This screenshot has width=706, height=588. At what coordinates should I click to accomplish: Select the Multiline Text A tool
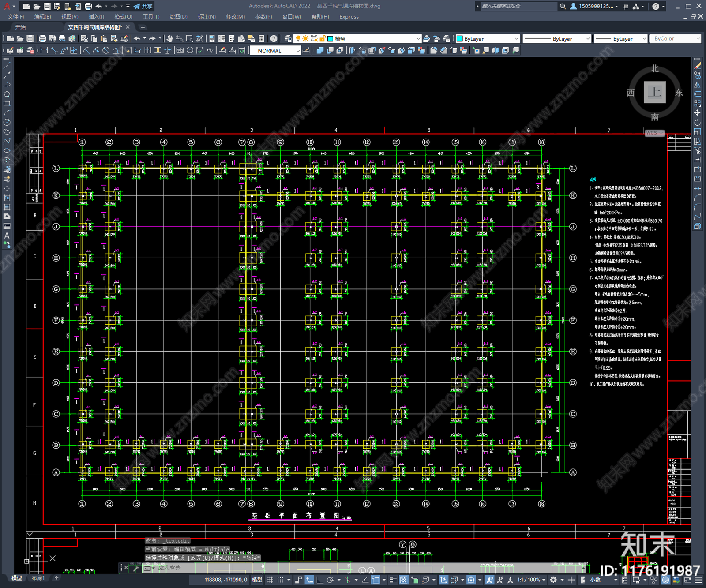[7, 236]
